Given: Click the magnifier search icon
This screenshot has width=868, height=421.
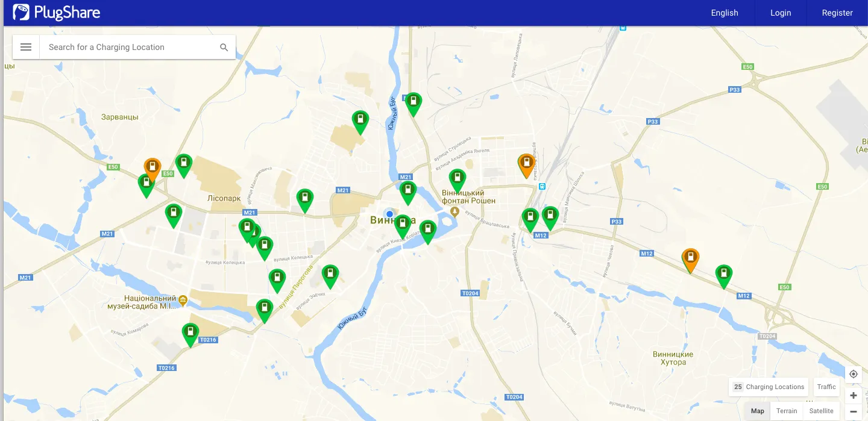Looking at the screenshot, I should [x=224, y=47].
